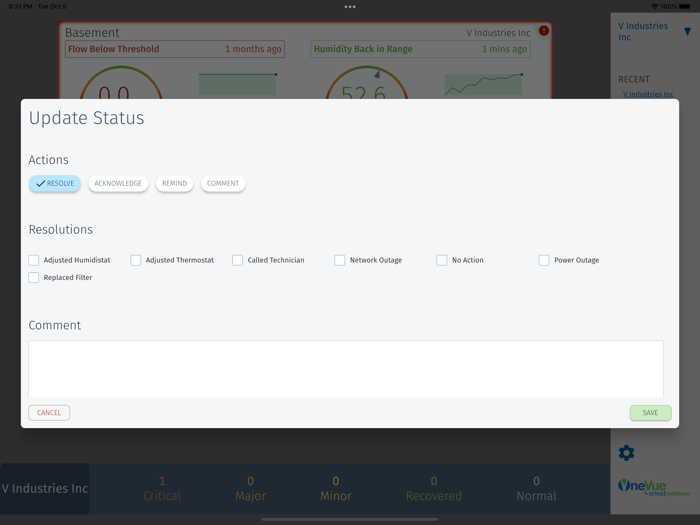700x525 pixels.
Task: Save the status update
Action: [650, 413]
